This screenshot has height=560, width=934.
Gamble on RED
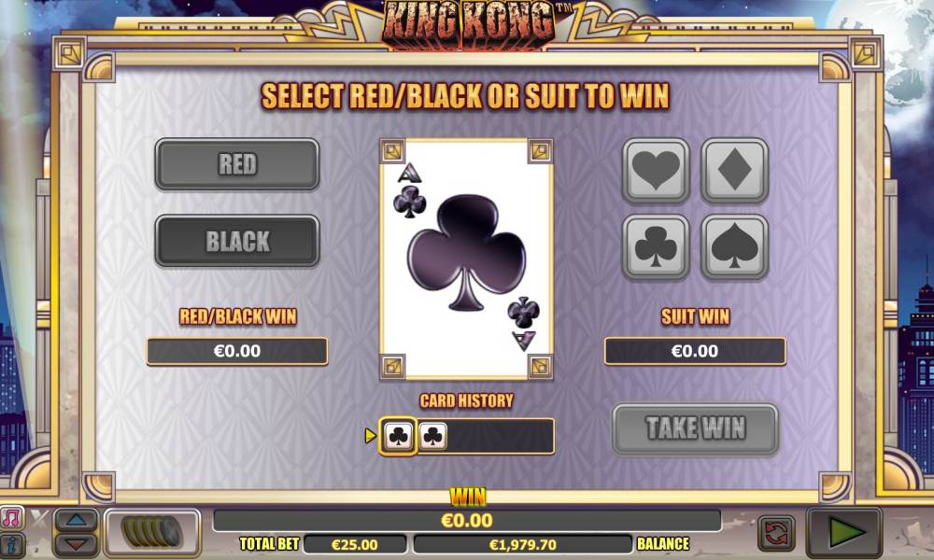point(237,164)
